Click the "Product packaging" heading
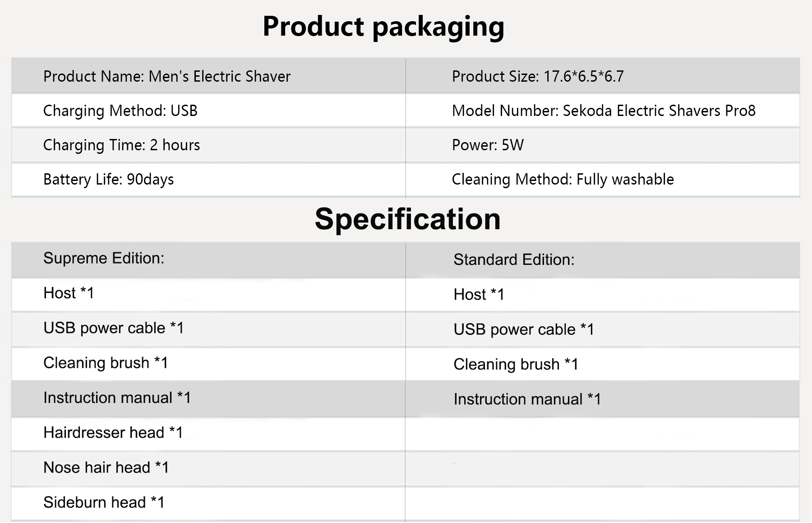Screen dimensions: 812x523 [x=383, y=27]
